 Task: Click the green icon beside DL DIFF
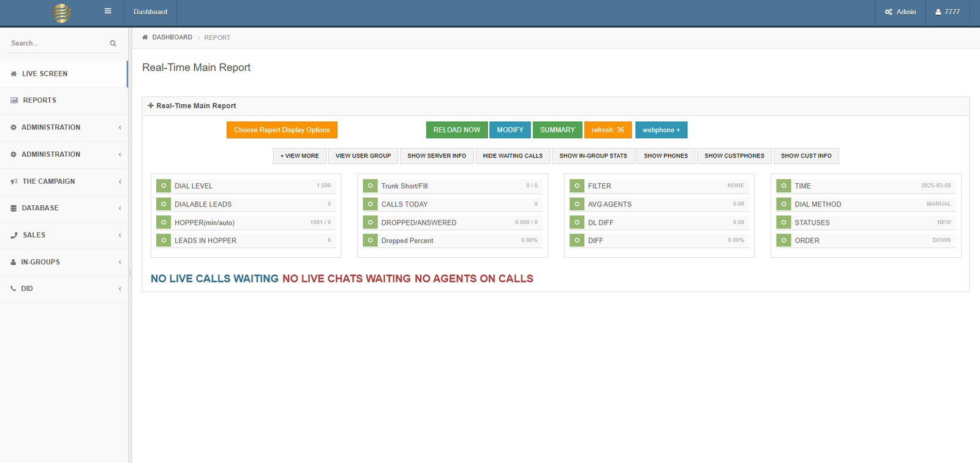point(577,222)
